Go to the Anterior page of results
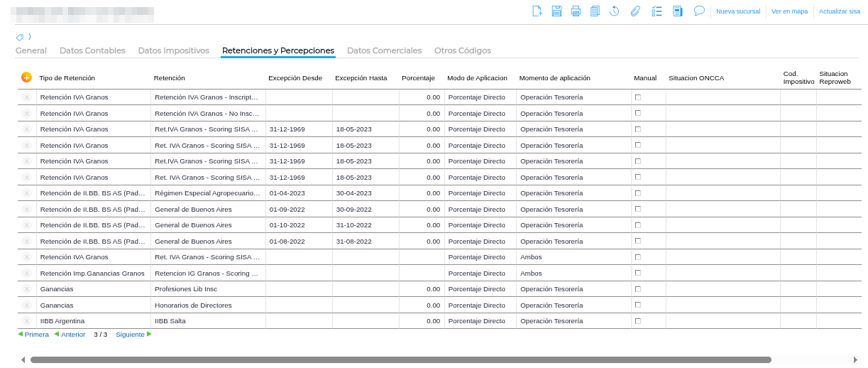 [x=72, y=335]
